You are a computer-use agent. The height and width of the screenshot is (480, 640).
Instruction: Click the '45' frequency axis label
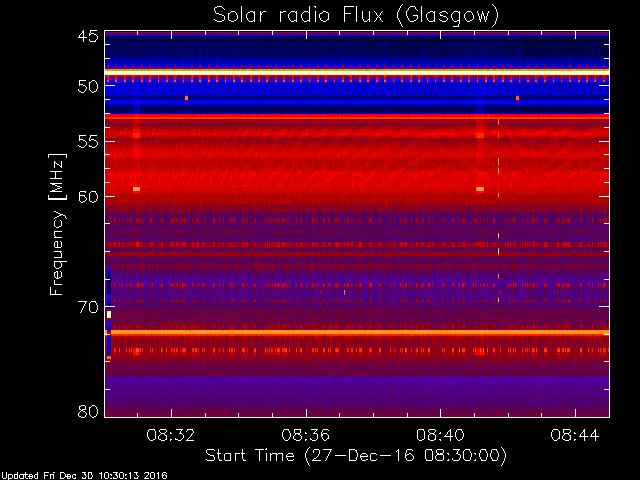[88, 36]
